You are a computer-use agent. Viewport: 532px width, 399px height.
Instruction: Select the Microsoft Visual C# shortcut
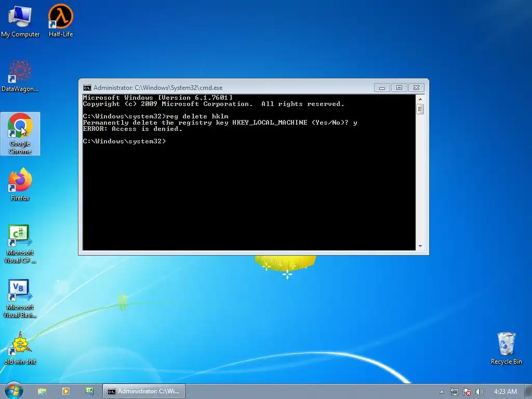20,244
